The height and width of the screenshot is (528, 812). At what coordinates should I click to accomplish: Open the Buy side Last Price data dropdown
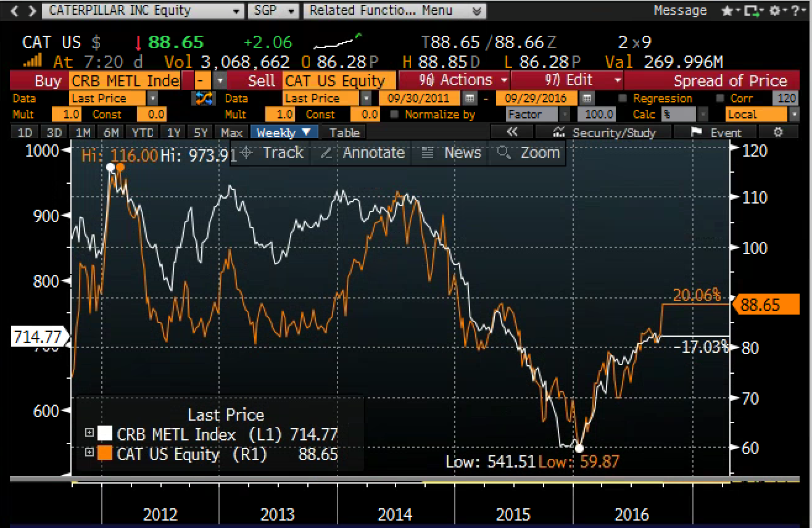coord(152,98)
